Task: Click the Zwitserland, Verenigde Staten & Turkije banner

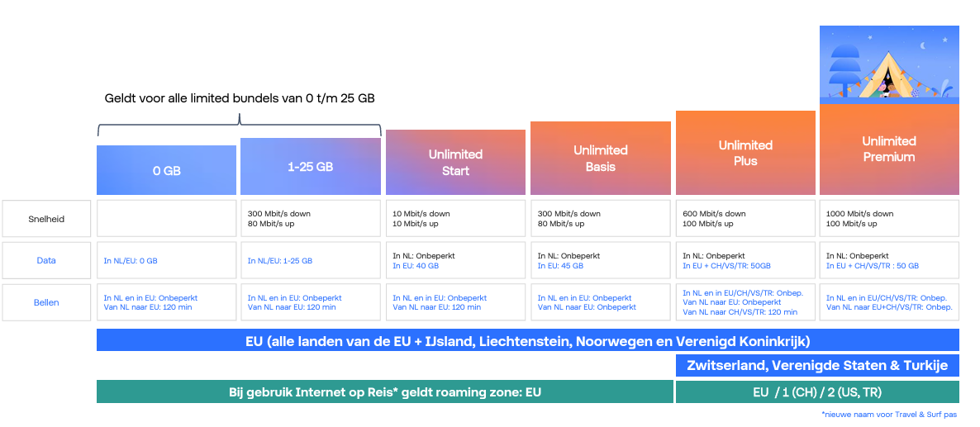Action: (817, 366)
